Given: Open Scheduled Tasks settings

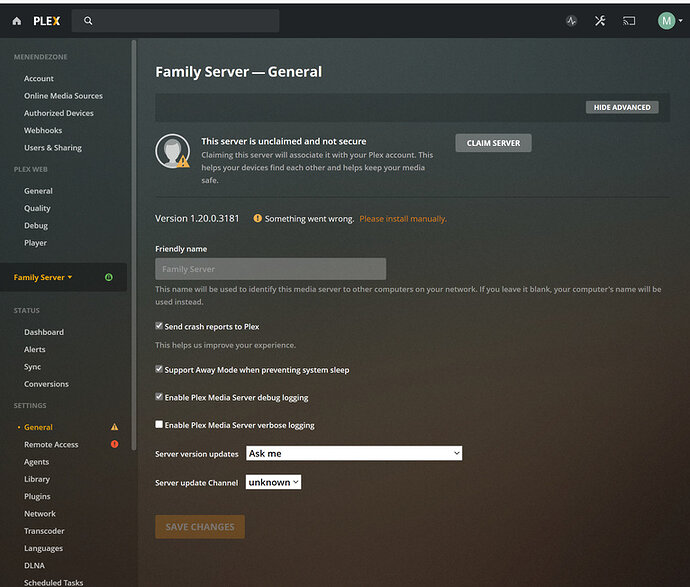Looking at the screenshot, I should [53, 583].
